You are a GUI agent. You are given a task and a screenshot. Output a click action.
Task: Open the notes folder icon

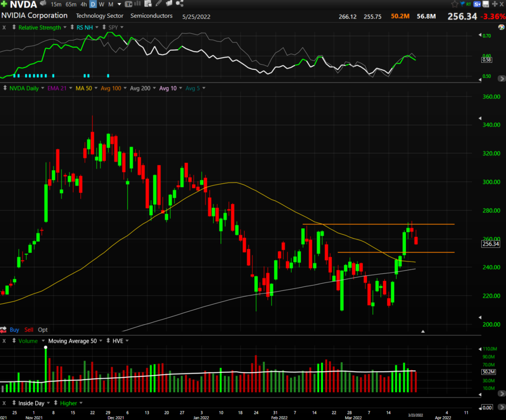coord(169,4)
